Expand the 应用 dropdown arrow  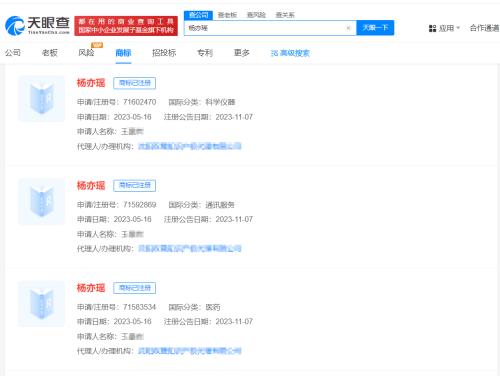(458, 28)
